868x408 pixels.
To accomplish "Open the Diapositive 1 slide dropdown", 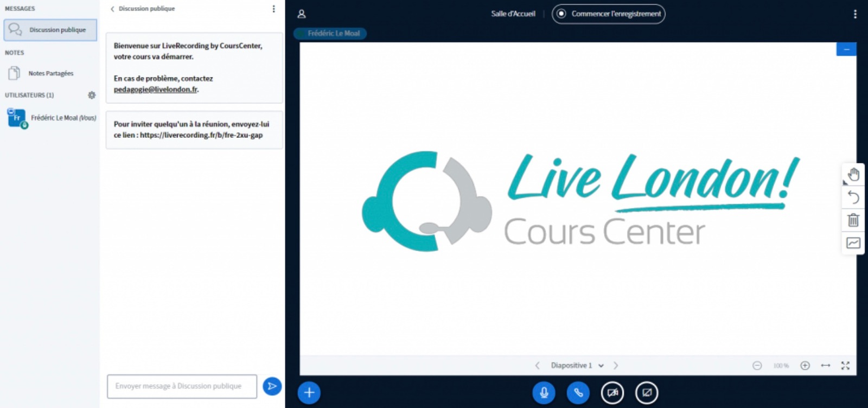I will click(577, 366).
